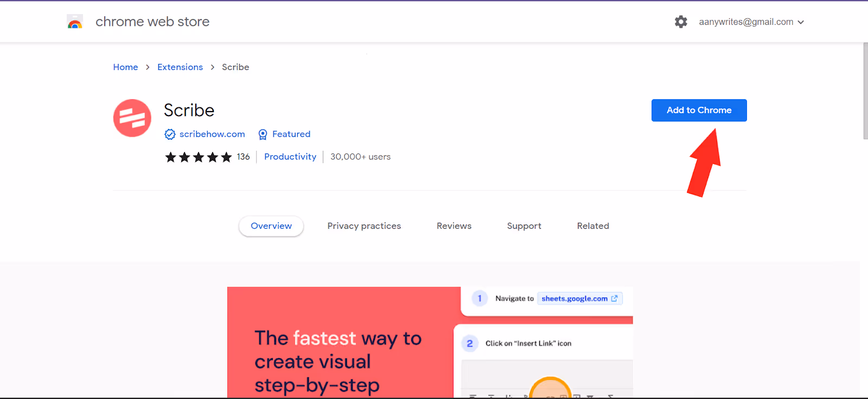The image size is (868, 399).
Task: Switch to the Privacy practices tab
Action: click(x=364, y=226)
